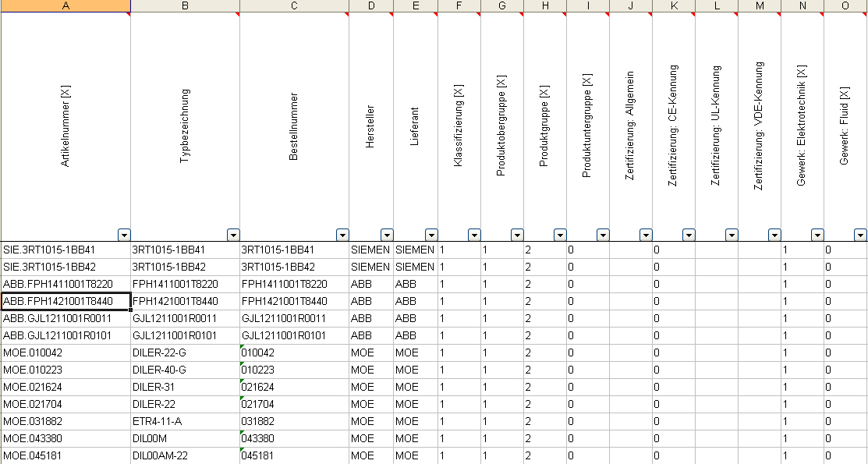Select column L header

tap(717, 5)
